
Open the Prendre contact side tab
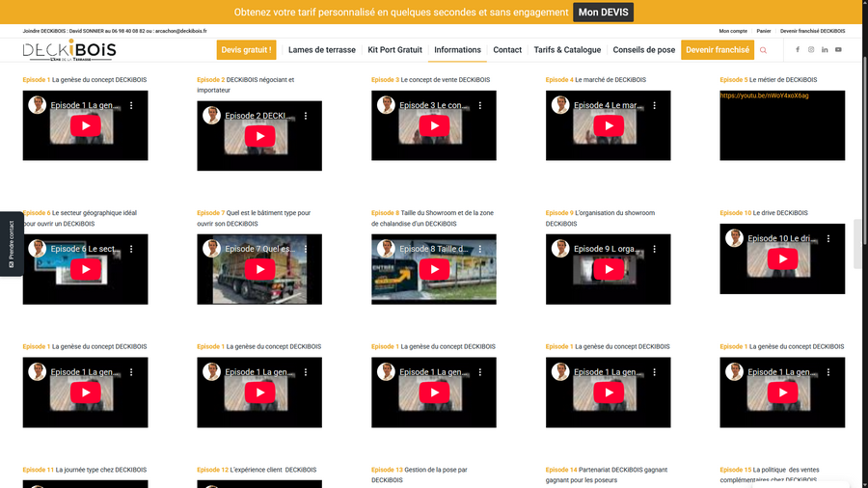(x=11, y=243)
